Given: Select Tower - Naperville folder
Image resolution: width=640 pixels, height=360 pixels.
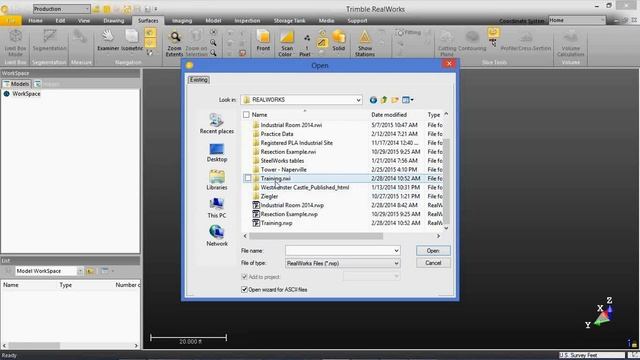Looking at the screenshot, I should [283, 169].
